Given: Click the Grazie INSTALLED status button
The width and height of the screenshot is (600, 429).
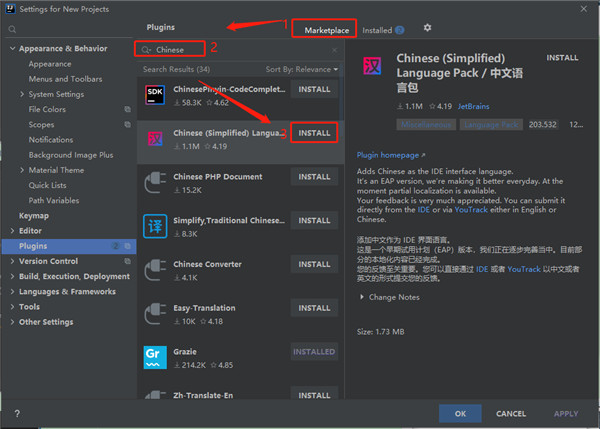Looking at the screenshot, I should point(314,352).
